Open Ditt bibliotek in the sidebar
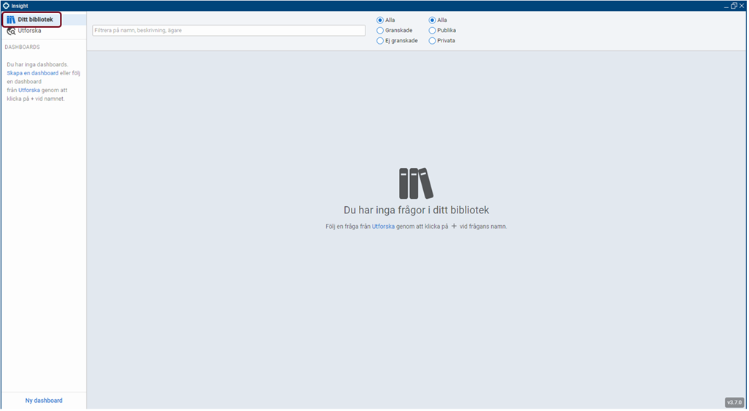 32,20
